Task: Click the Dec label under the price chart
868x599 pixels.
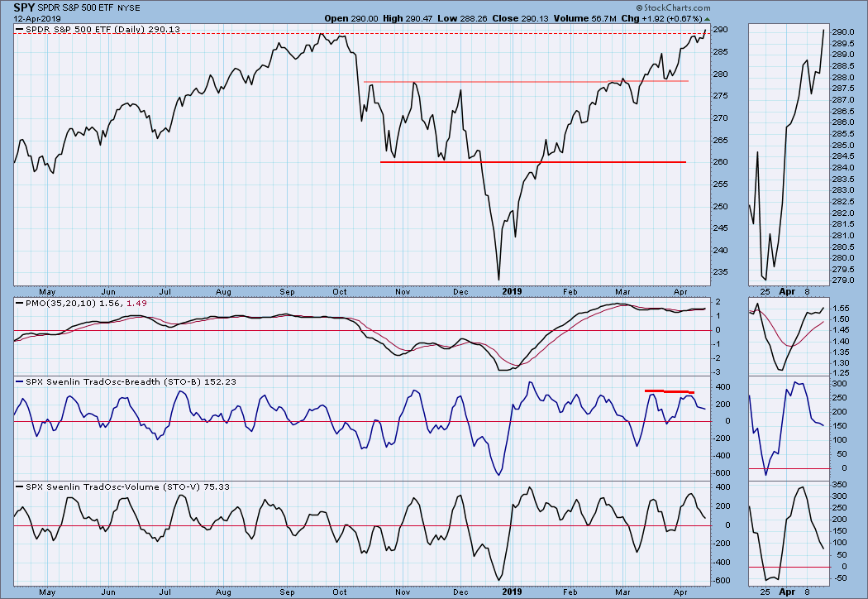Action: (460, 291)
